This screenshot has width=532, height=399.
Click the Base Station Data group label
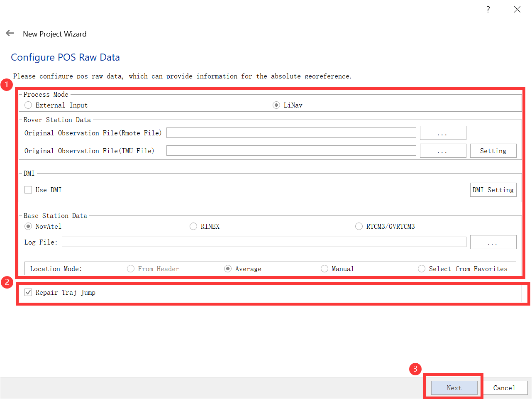click(x=55, y=215)
